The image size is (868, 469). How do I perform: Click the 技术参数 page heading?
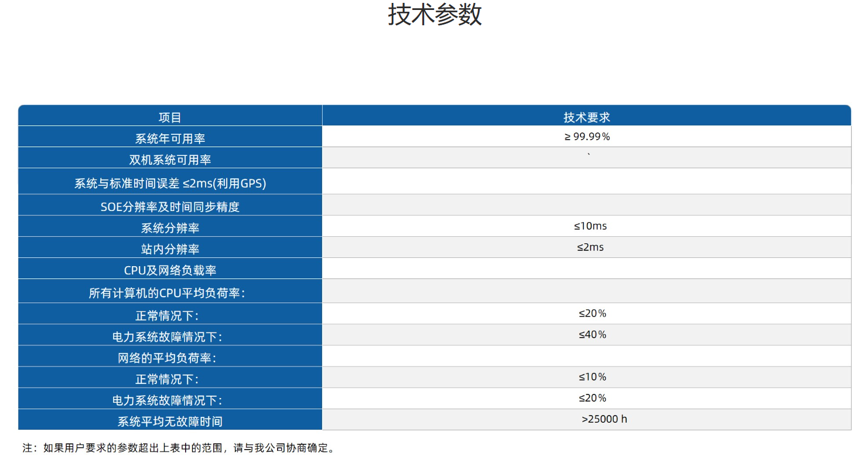click(x=435, y=15)
